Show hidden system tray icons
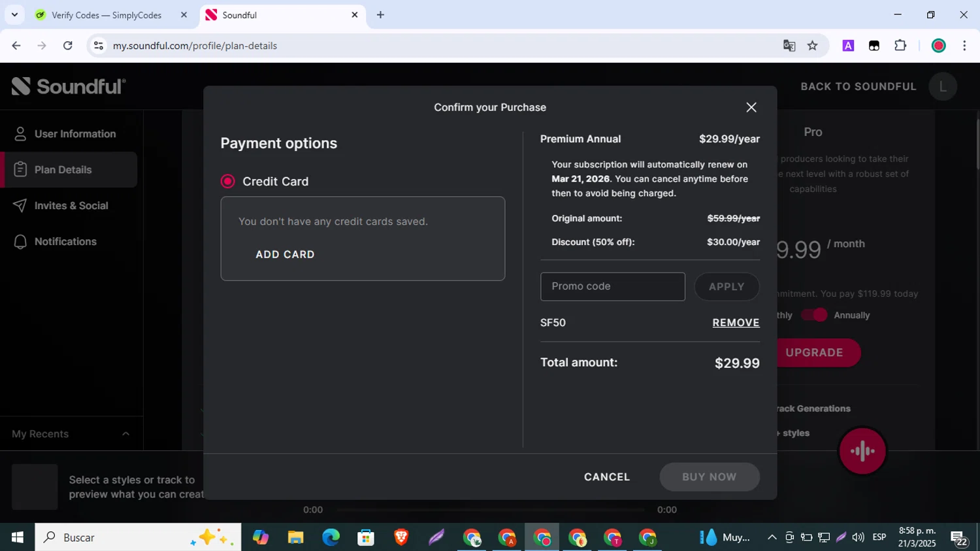The image size is (980, 551). pyautogui.click(x=772, y=537)
